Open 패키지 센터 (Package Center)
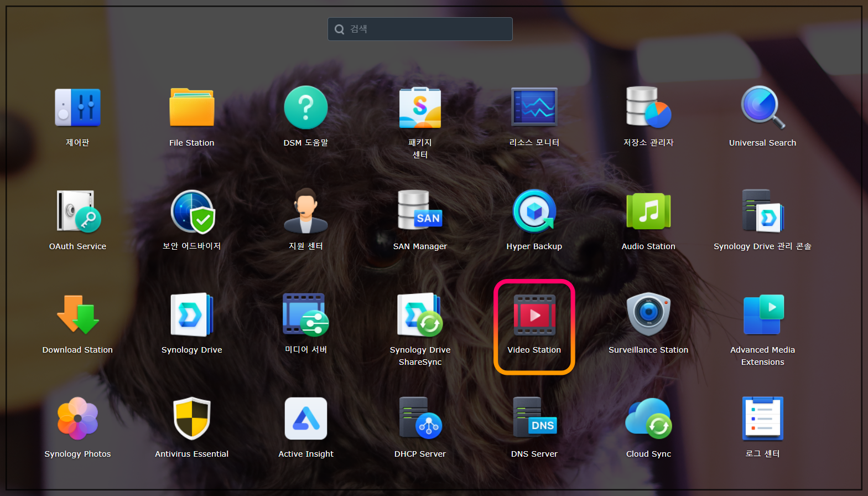 [420, 108]
